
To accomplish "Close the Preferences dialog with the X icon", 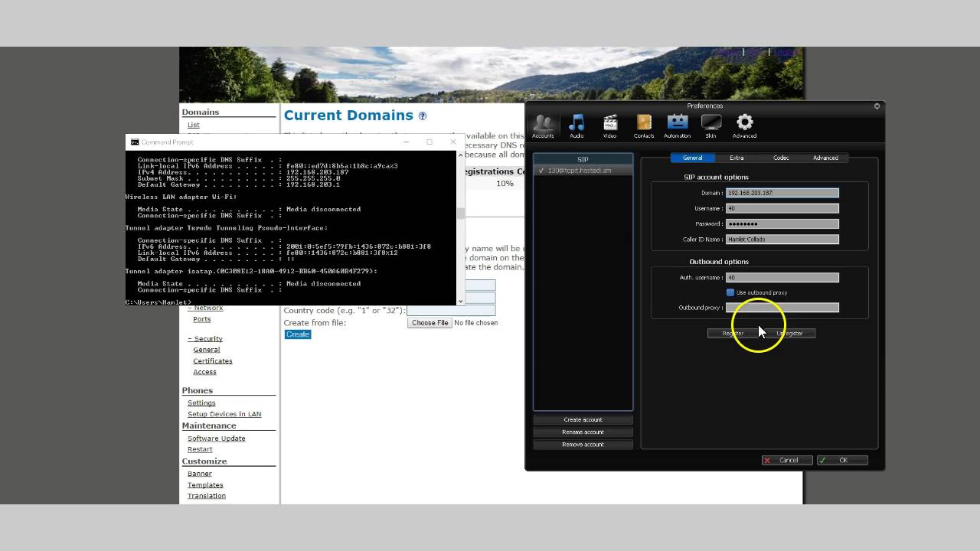I will tap(877, 106).
